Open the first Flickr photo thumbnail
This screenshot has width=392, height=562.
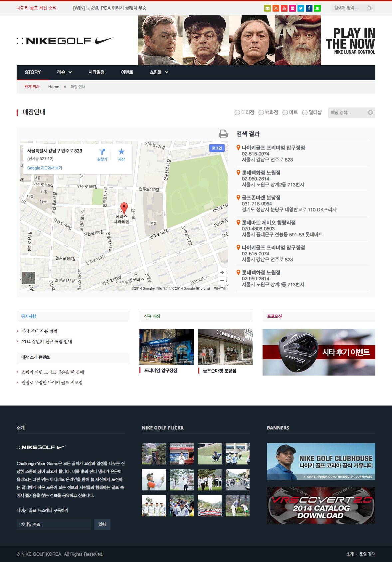click(154, 454)
